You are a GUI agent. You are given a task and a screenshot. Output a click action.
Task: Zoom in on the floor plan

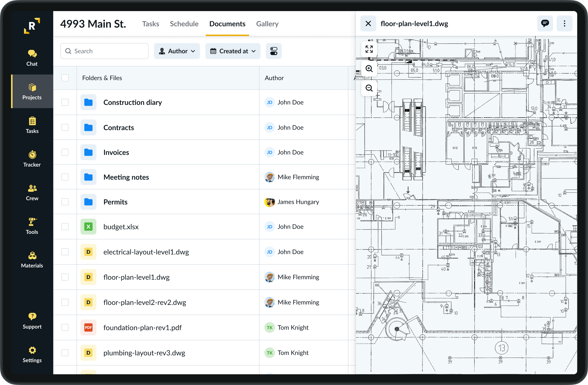369,69
